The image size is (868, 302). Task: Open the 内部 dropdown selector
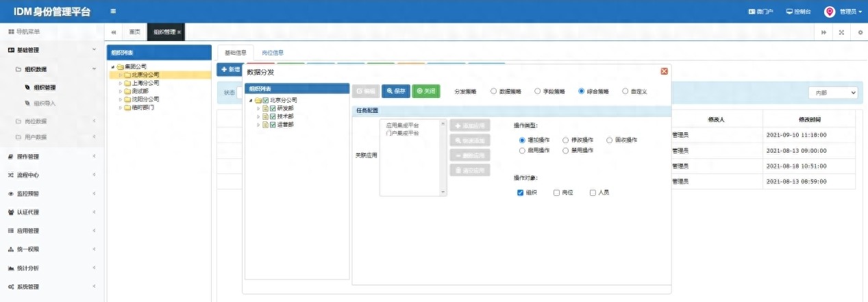(832, 92)
